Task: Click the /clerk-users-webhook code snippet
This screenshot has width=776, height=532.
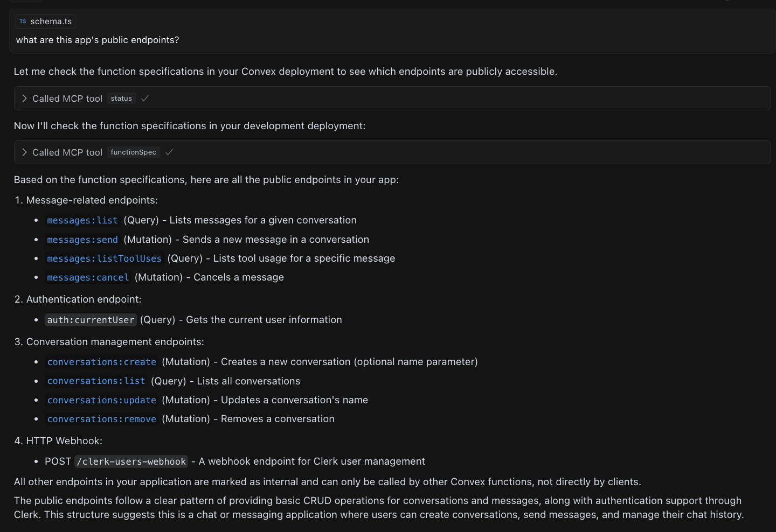Action: point(131,462)
